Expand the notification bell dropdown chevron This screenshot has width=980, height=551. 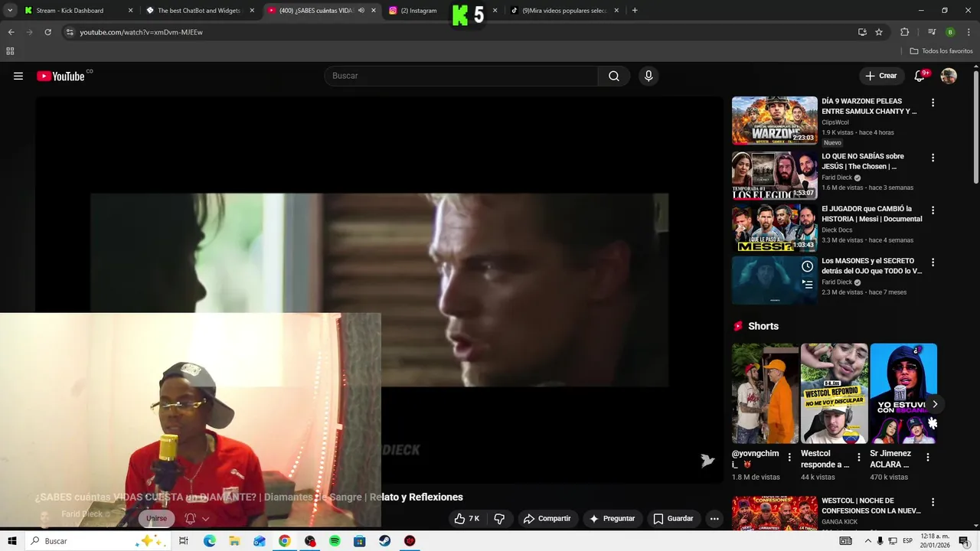coord(205,519)
